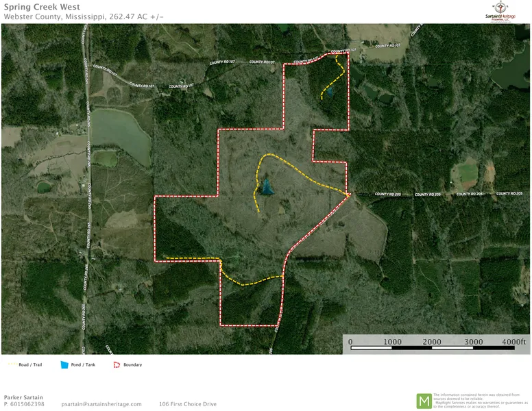Open the psartain@sartainsheritage.com email link
This screenshot has height=411, width=532.
[x=101, y=404]
